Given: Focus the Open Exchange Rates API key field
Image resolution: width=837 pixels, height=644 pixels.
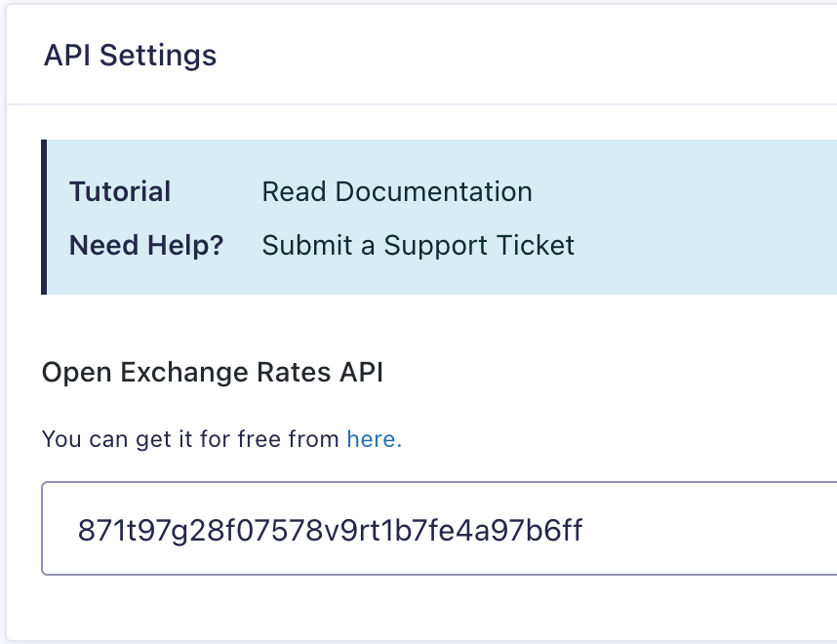Looking at the screenshot, I should (x=439, y=528).
